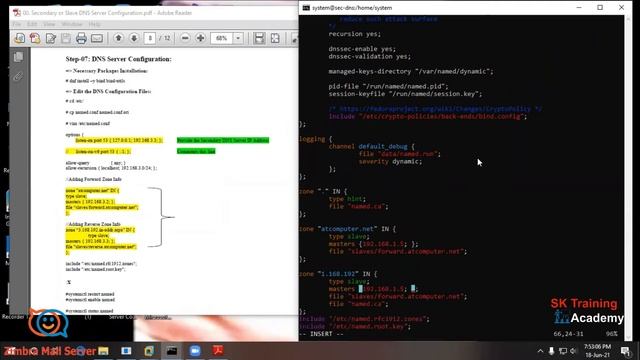The width and height of the screenshot is (640, 360).
Task: Open File Explorer from the taskbar
Action: [x=103, y=351]
